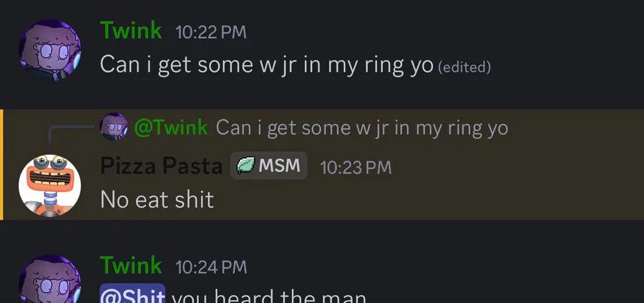Click the "you heard the man" message text
The height and width of the screenshot is (303, 644).
tap(268, 296)
